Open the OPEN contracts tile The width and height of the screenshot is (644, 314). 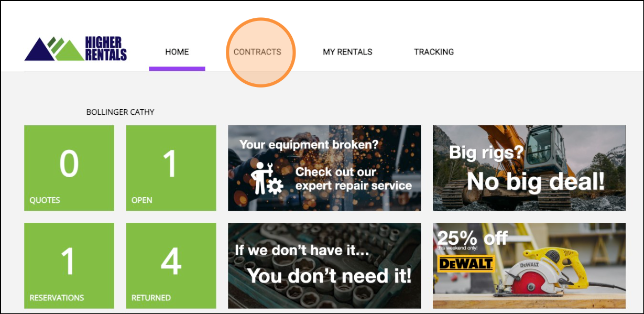[x=171, y=168]
